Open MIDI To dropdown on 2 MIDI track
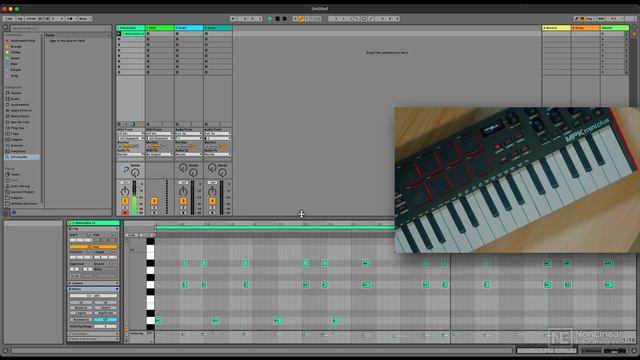Image resolution: width=640 pixels, height=360 pixels. [160, 154]
